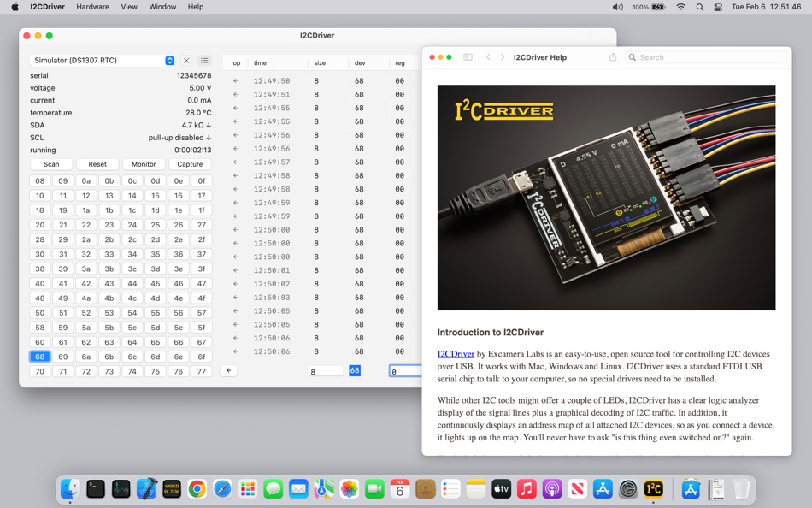
Task: Open Safari from the dock
Action: point(223,489)
